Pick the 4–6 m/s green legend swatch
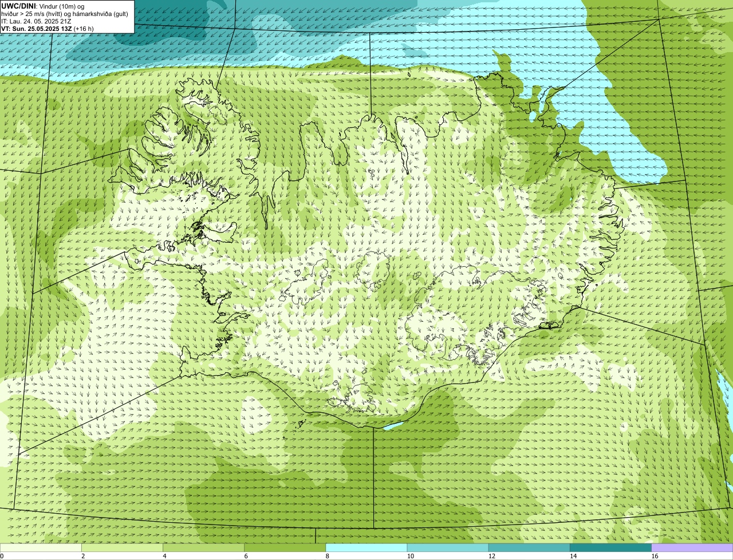733x560 pixels. (204, 547)
